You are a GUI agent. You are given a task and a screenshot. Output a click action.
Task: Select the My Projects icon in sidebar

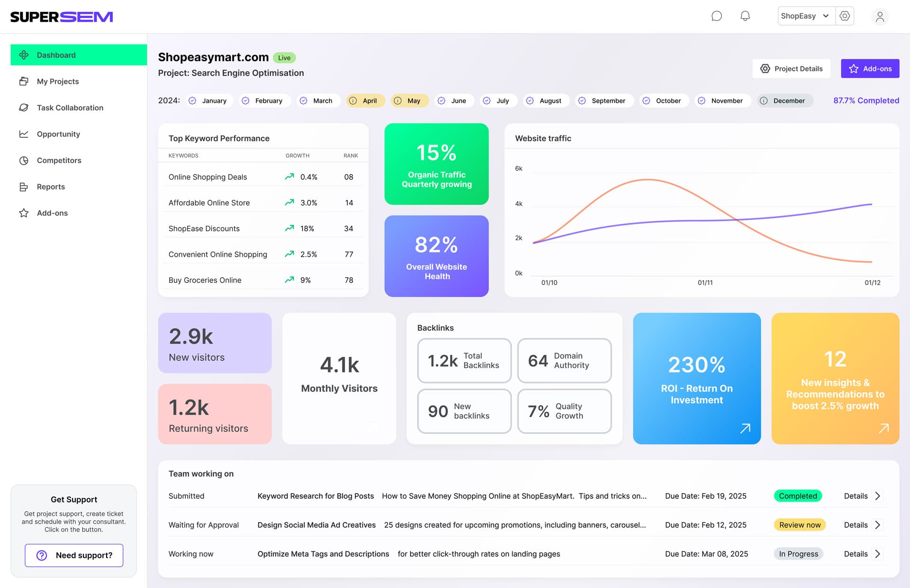(x=24, y=81)
